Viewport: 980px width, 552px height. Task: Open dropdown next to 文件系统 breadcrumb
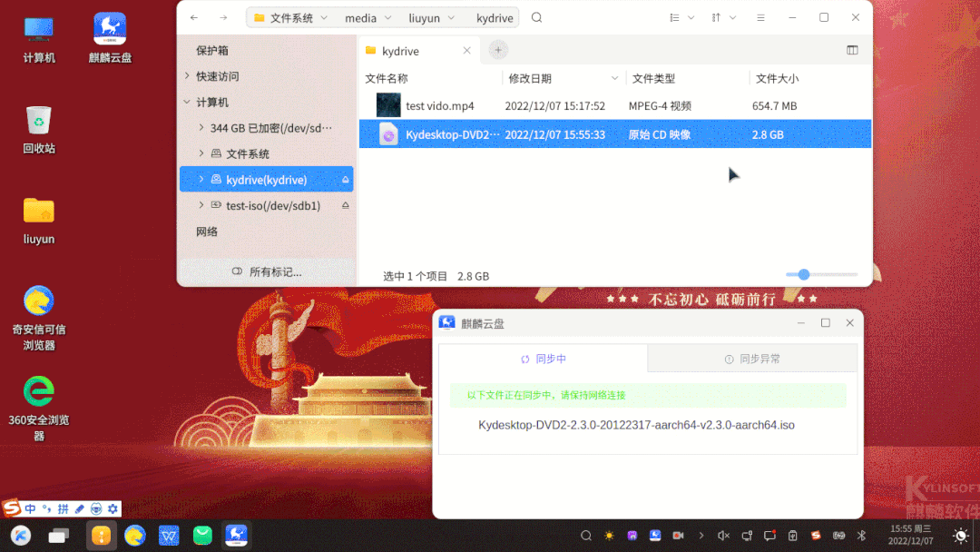(x=324, y=17)
